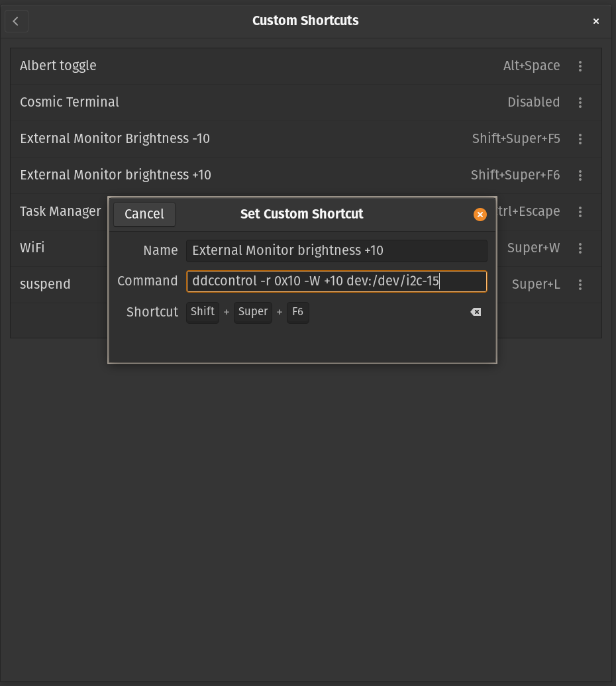Click the back arrow in the header bar
This screenshot has height=686, width=616.
point(16,21)
